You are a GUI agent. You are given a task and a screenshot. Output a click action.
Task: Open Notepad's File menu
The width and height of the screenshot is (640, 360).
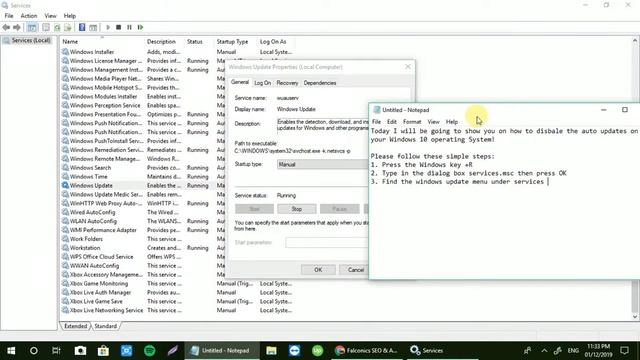coord(376,122)
